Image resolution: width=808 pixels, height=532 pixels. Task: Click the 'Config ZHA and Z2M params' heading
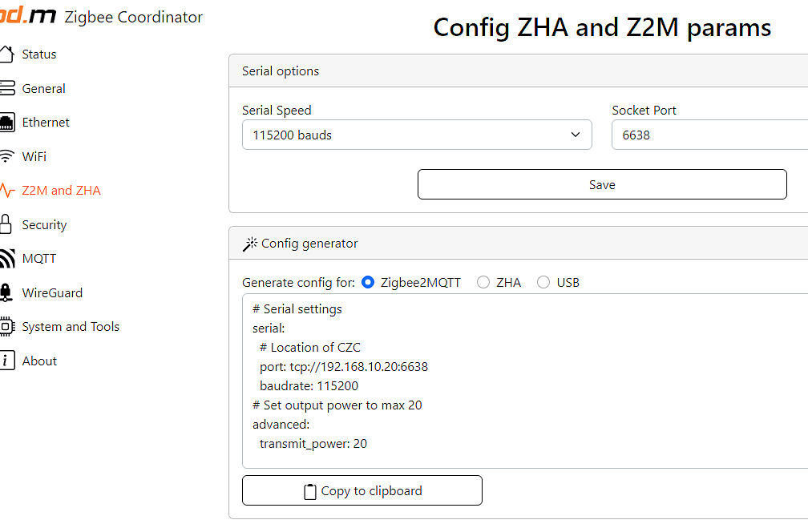[x=602, y=27]
